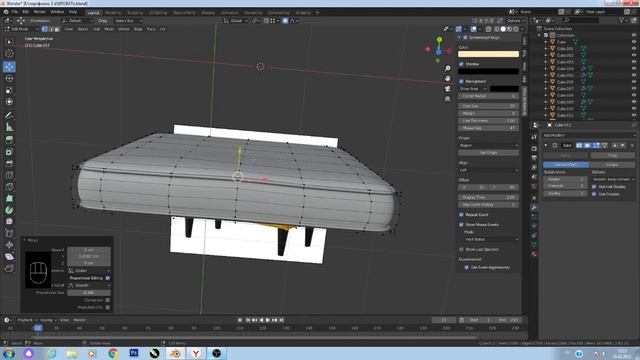This screenshot has width=640, height=360.
Task: Click the Font Size slider field
Action: [x=489, y=106]
